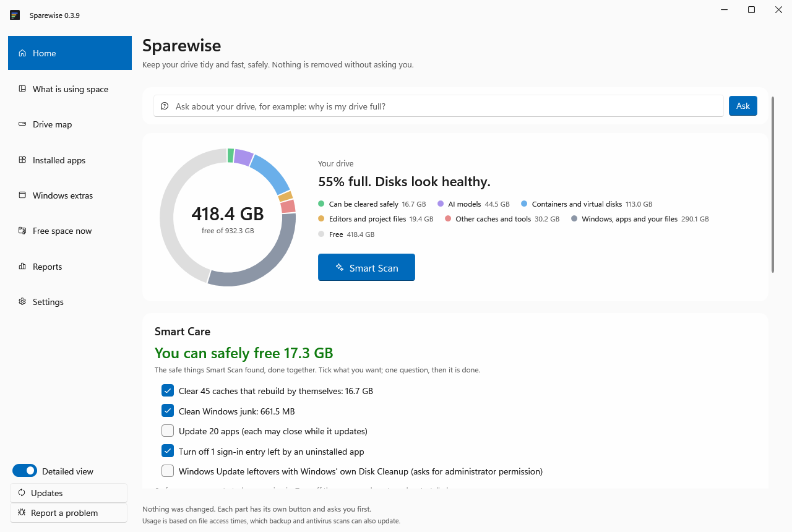This screenshot has height=532, width=792.
Task: Click the vertical scrollbar on the right
Action: coord(773,184)
